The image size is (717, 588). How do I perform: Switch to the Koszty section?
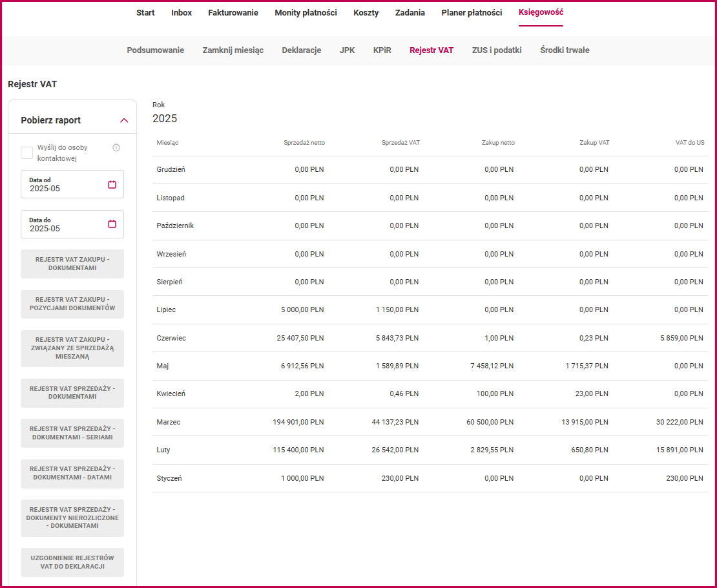[366, 13]
